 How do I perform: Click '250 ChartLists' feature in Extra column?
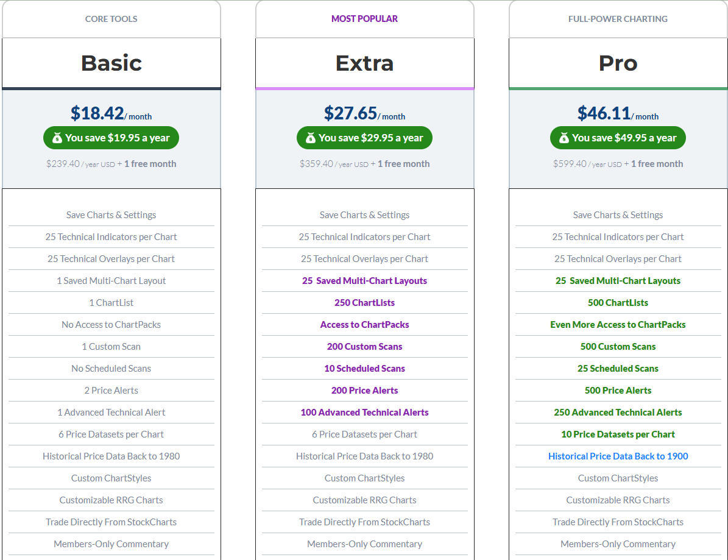click(x=364, y=302)
